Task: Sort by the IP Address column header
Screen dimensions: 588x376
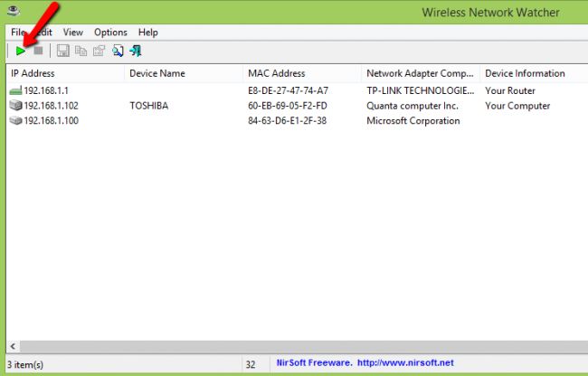Action: pyautogui.click(x=65, y=73)
